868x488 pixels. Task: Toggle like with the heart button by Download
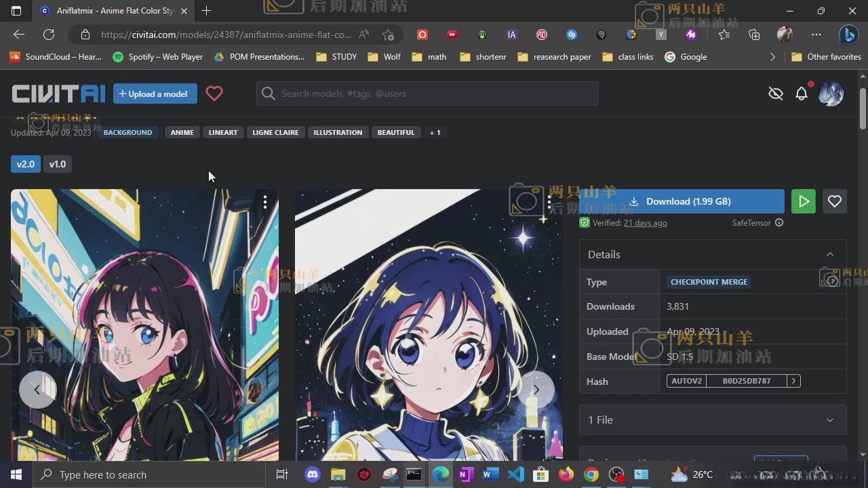[x=835, y=201]
